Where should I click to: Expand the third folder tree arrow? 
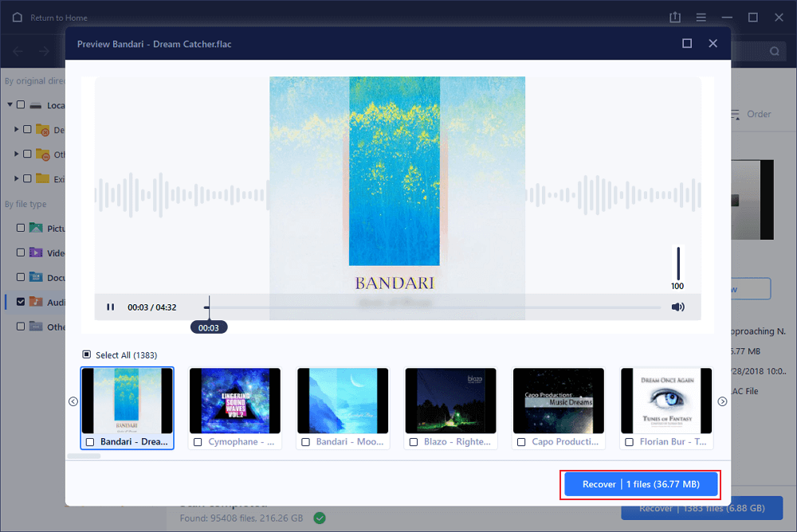pos(17,178)
